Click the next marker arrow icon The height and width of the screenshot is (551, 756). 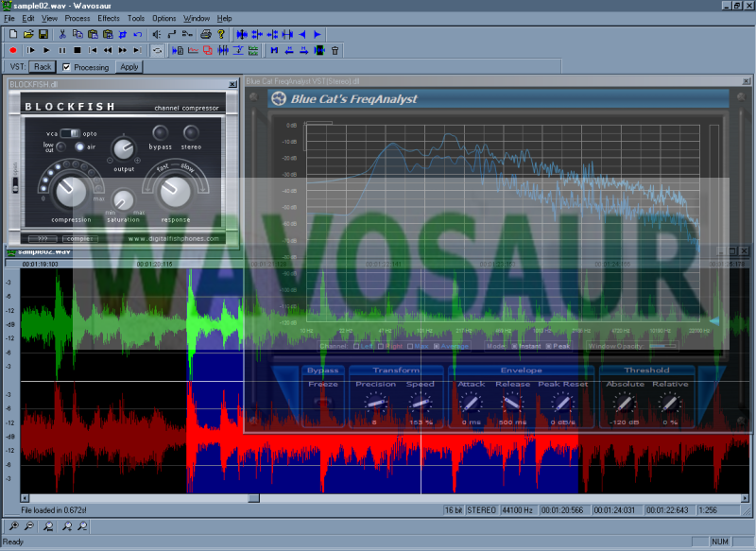pos(304,50)
